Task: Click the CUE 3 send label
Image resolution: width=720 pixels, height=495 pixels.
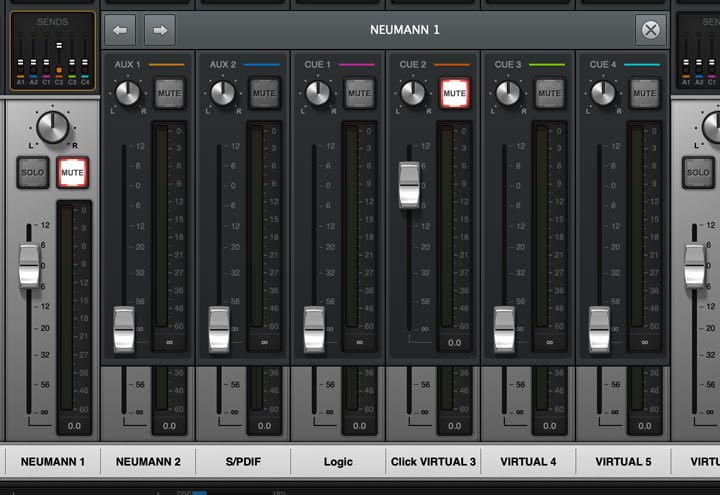Action: [x=508, y=65]
